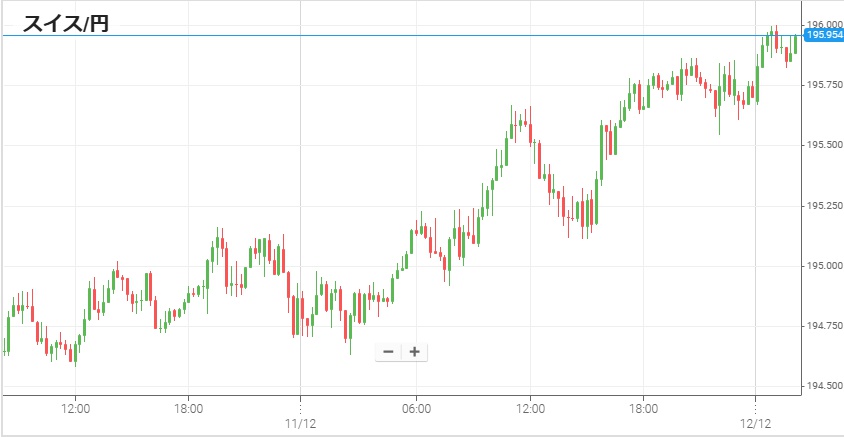
Task: Click the 195.750 price axis label
Action: click(x=824, y=85)
